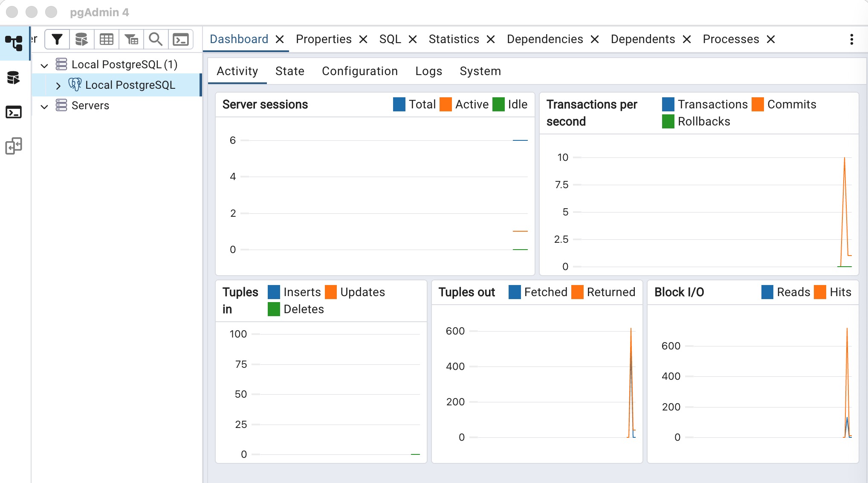Image resolution: width=868 pixels, height=483 pixels.
Task: Click the Search Objects magnifier icon
Action: tap(156, 40)
